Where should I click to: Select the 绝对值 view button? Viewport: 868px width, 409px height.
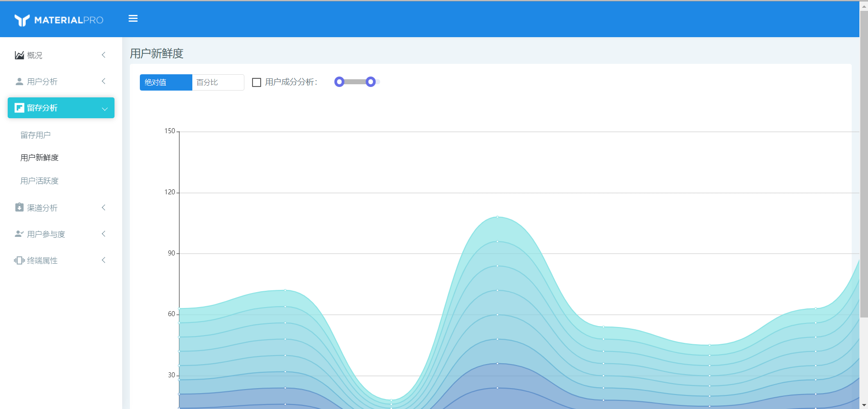166,82
